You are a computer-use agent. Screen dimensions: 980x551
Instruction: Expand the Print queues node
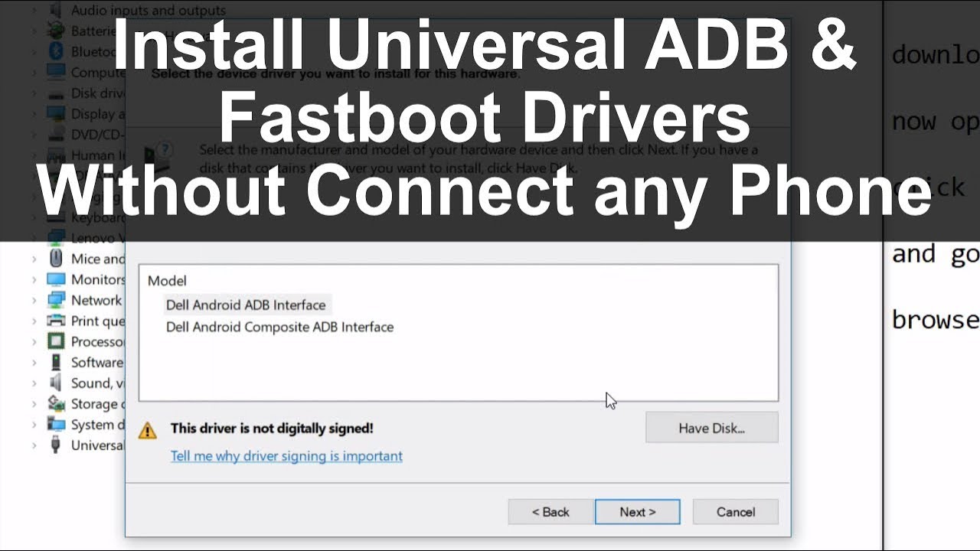(34, 321)
